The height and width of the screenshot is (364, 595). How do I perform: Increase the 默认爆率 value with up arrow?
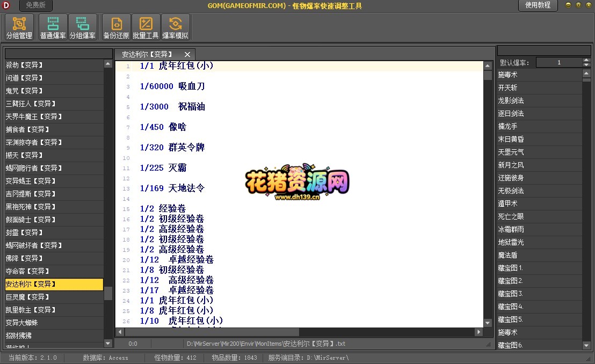point(586,60)
